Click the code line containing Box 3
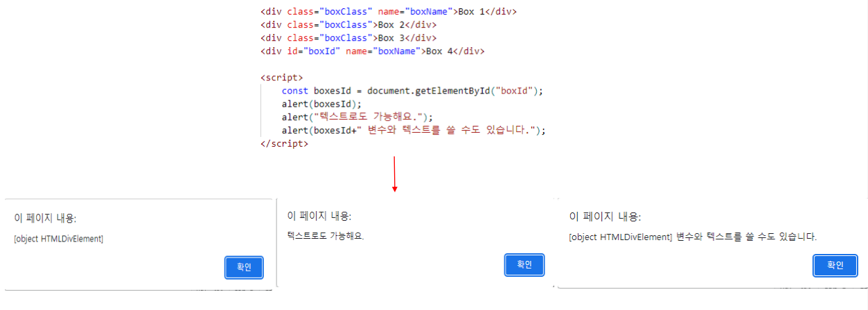Image resolution: width=868 pixels, height=310 pixels. pyautogui.click(x=348, y=38)
